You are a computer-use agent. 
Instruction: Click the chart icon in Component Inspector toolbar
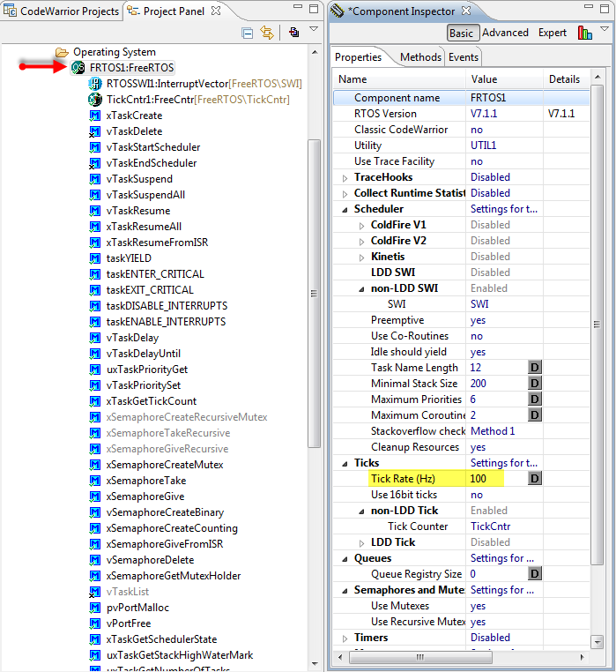point(585,33)
